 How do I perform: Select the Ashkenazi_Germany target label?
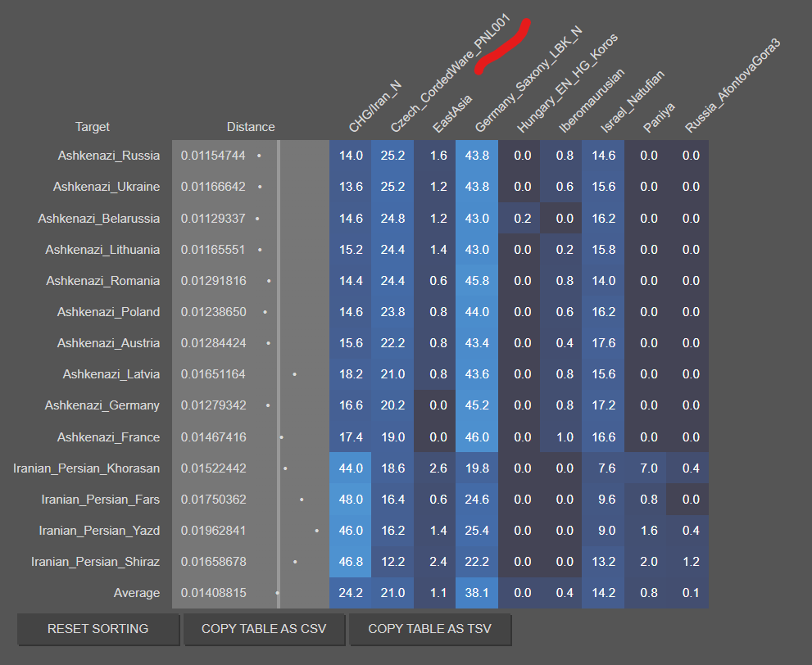coord(102,405)
